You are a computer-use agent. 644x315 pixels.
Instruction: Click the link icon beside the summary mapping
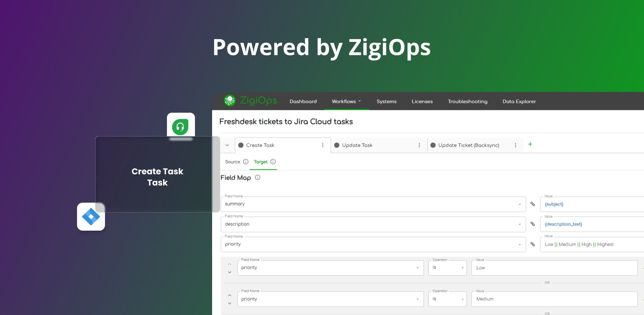[532, 204]
